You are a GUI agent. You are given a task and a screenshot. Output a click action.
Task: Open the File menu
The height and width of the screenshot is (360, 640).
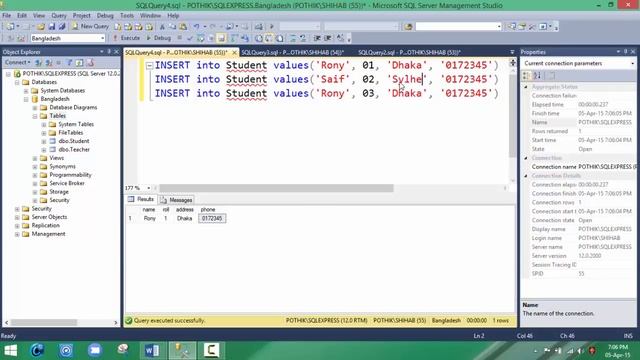(7, 16)
